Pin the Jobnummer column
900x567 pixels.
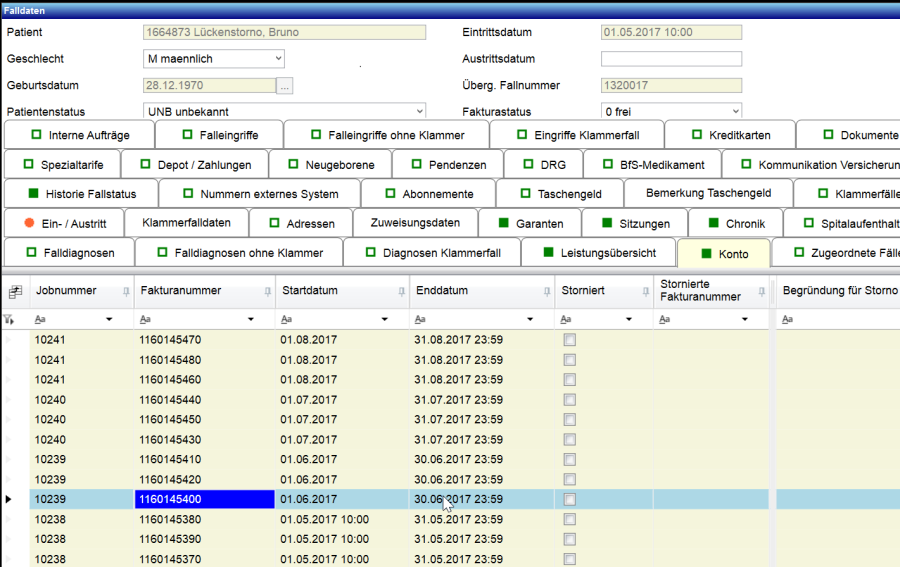click(125, 292)
